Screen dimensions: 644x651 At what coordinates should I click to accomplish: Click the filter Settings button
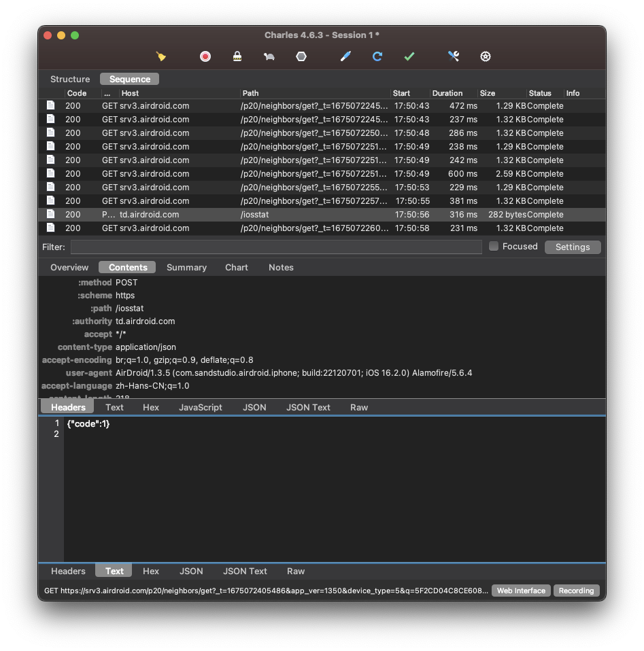[x=573, y=247]
